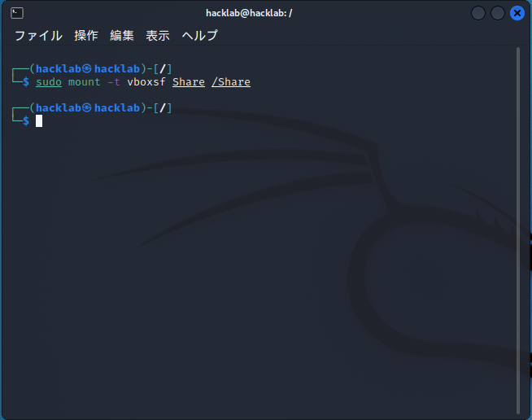The height and width of the screenshot is (420, 532).
Task: Minimize the terminal window
Action: pyautogui.click(x=478, y=13)
